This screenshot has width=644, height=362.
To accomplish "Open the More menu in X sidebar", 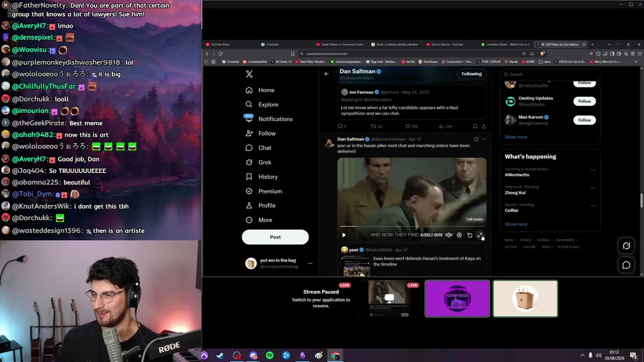I will 259,220.
